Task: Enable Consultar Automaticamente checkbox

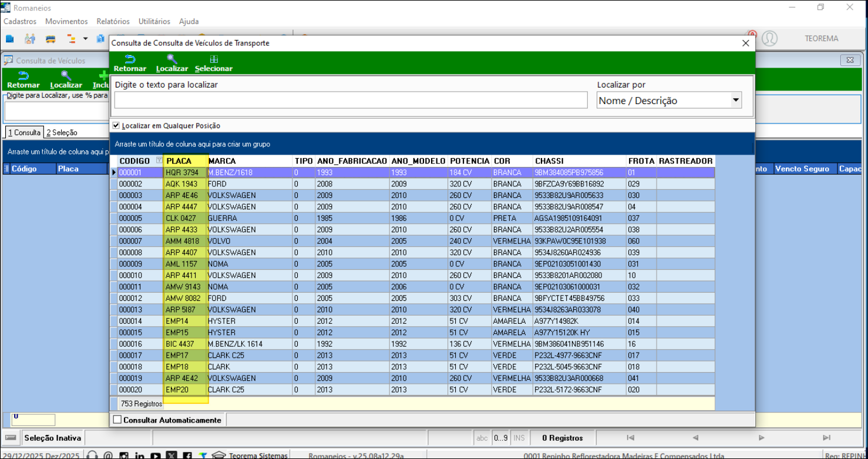Action: click(x=117, y=420)
